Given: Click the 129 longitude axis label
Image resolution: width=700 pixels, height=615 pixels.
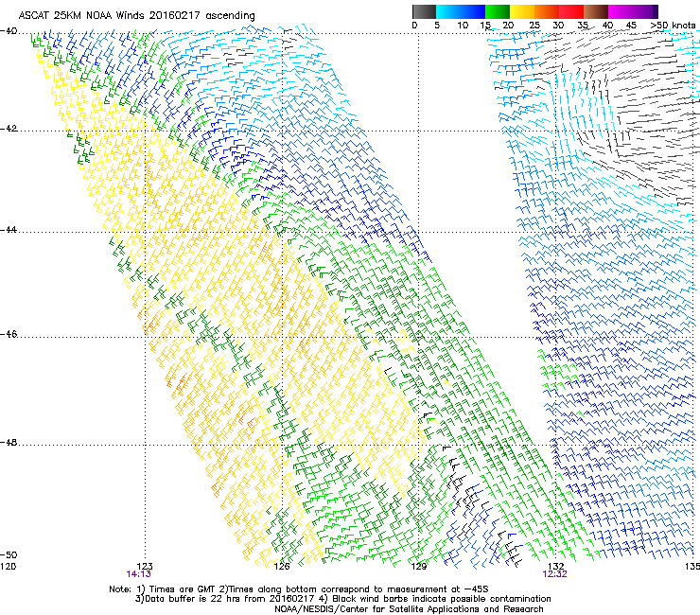Looking at the screenshot, I should pos(419,567).
